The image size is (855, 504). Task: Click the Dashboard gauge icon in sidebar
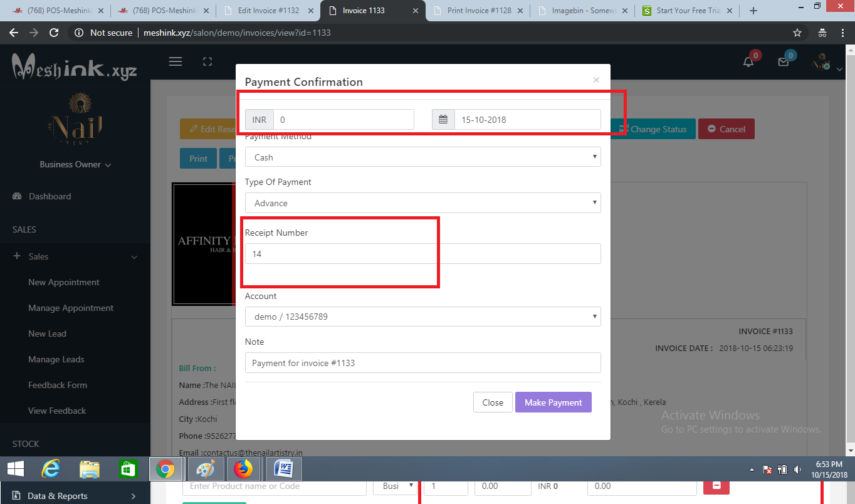click(18, 196)
